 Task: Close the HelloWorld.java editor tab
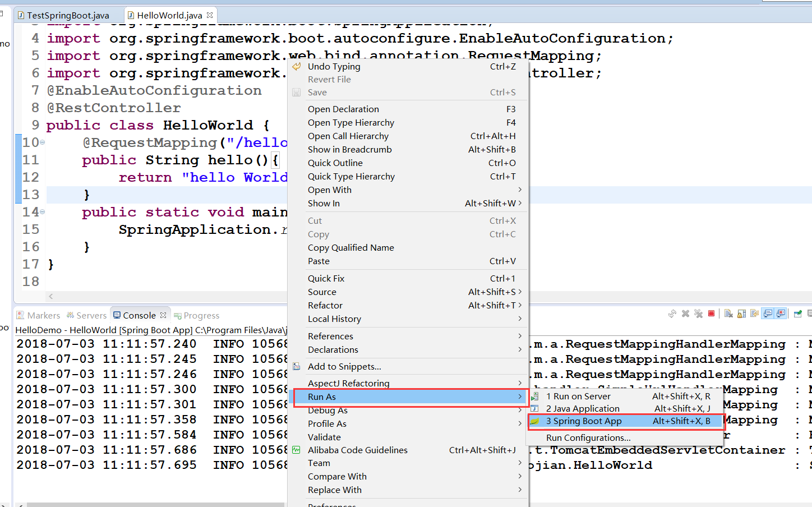click(x=210, y=15)
